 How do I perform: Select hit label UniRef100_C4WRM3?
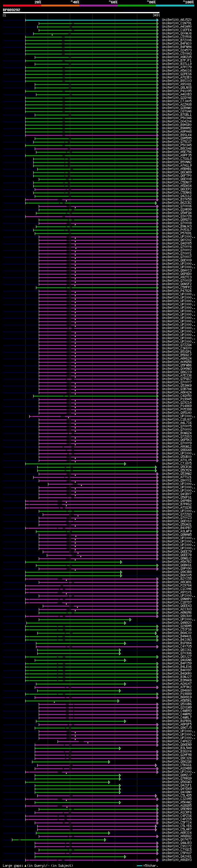click(177, 711)
